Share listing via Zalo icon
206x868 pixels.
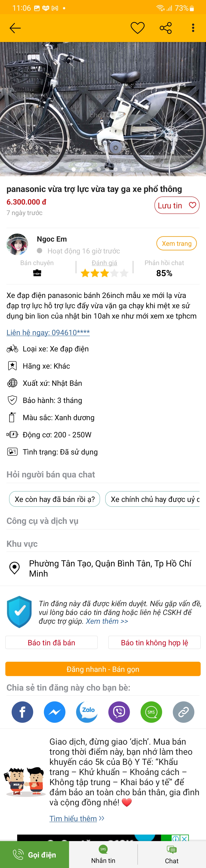(x=87, y=712)
